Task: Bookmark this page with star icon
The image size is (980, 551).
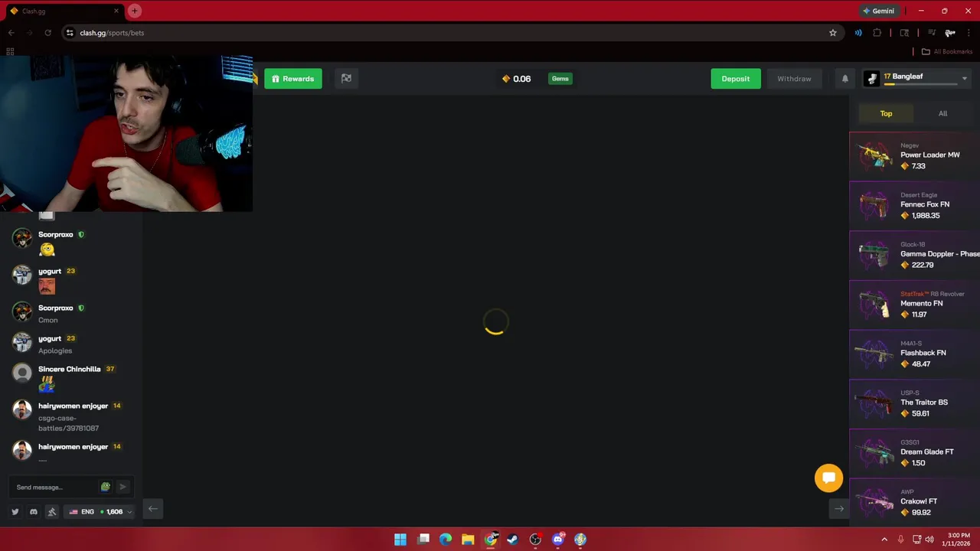Action: pos(833,33)
